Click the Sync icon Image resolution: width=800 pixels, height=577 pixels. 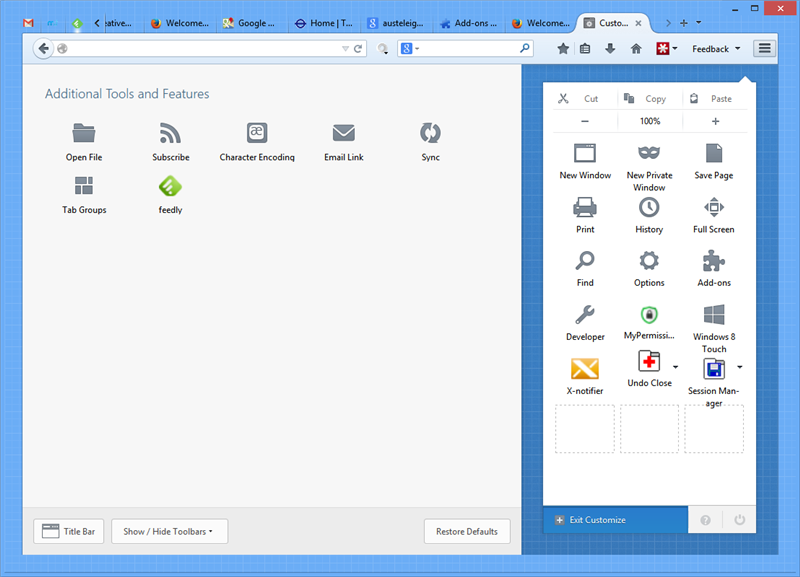[x=430, y=131]
